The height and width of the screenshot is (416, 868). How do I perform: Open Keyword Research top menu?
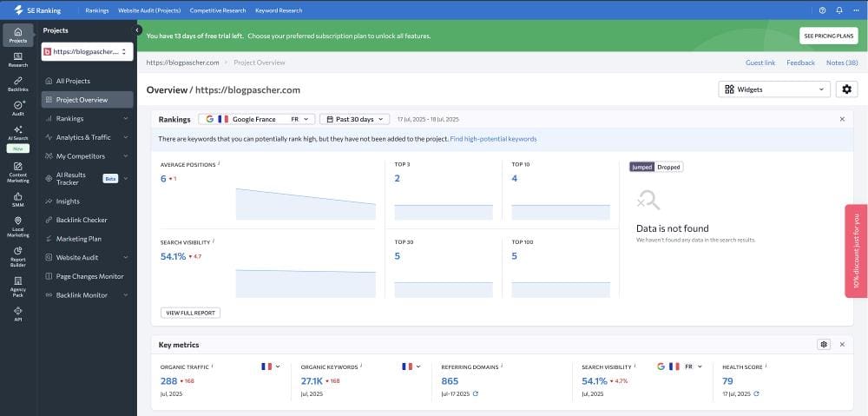279,10
